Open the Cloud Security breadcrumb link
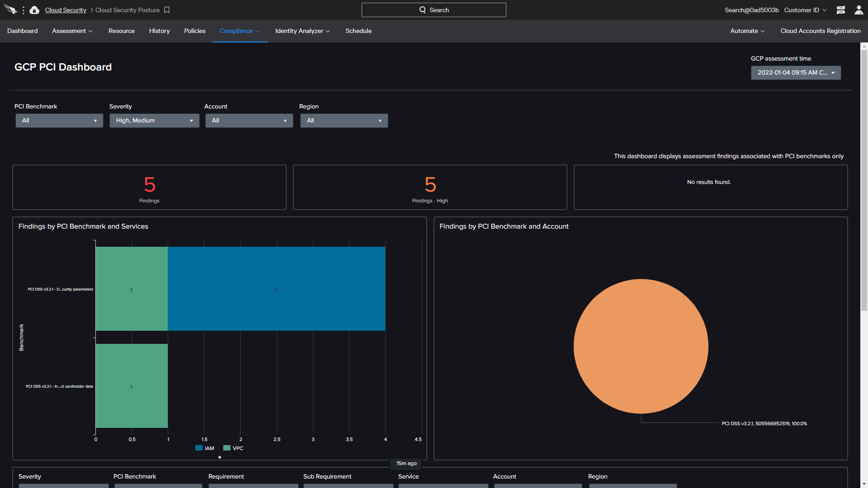Viewport: 868px width, 488px height. 66,10
